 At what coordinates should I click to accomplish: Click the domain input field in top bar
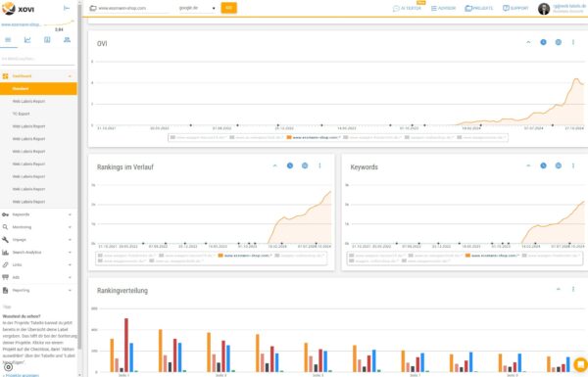point(133,8)
